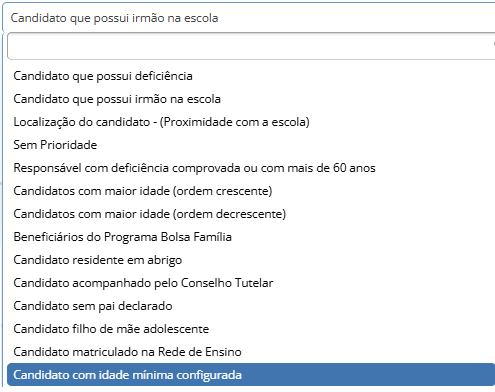Click 'Rede de Ensino' text in list
This screenshot has height=392, width=495.
coord(200,352)
